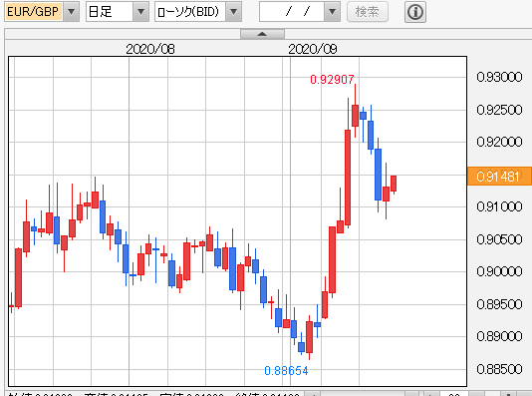This screenshot has height=396, width=532.
Task: Click the 0.92500 price axis label
Action: (x=499, y=110)
